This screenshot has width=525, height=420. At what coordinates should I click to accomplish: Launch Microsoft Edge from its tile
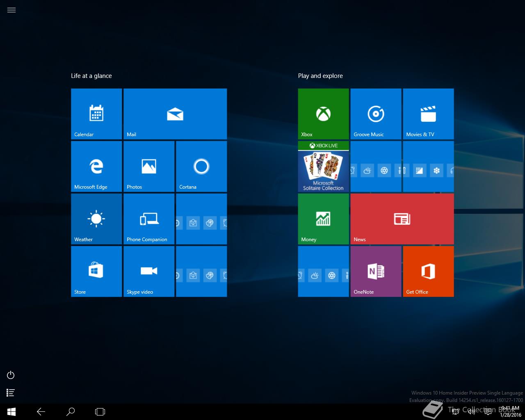[x=96, y=167]
